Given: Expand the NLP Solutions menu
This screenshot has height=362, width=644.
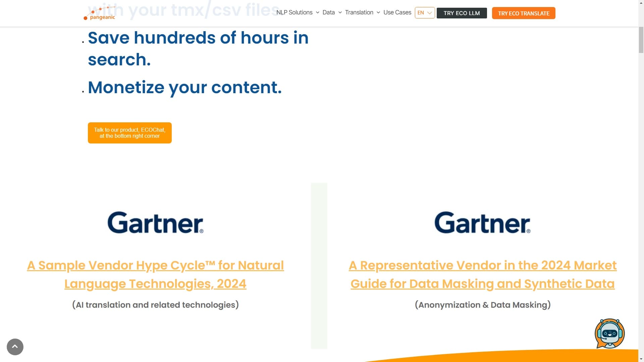Looking at the screenshot, I should pyautogui.click(x=298, y=12).
